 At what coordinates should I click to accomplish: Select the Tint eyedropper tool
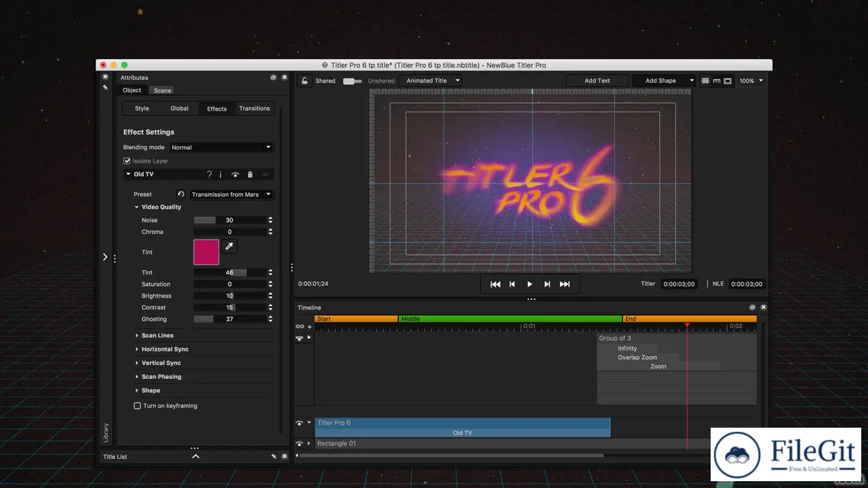click(229, 247)
